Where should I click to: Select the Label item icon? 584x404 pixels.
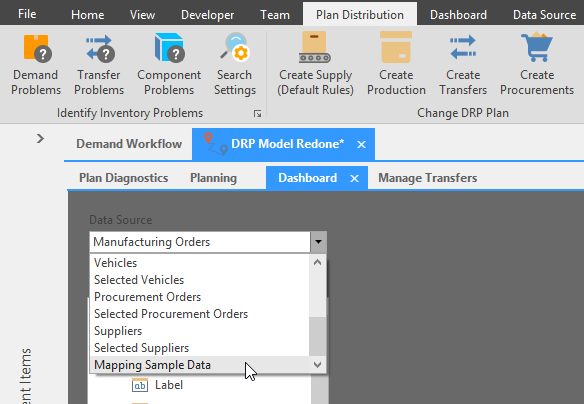pyautogui.click(x=140, y=385)
